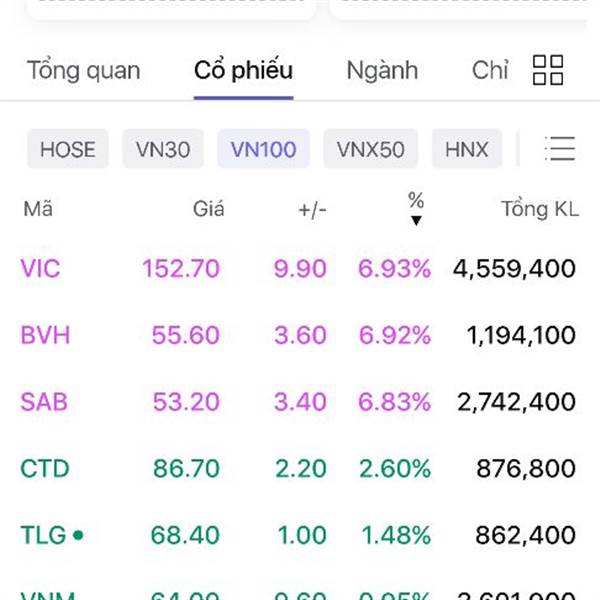600x600 pixels.
Task: Click the green dot beside TLG
Action: click(78, 535)
